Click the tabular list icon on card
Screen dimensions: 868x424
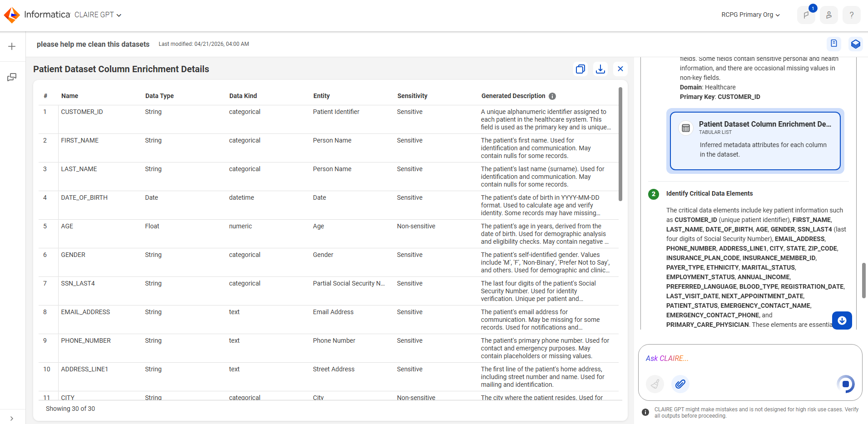coord(686,128)
